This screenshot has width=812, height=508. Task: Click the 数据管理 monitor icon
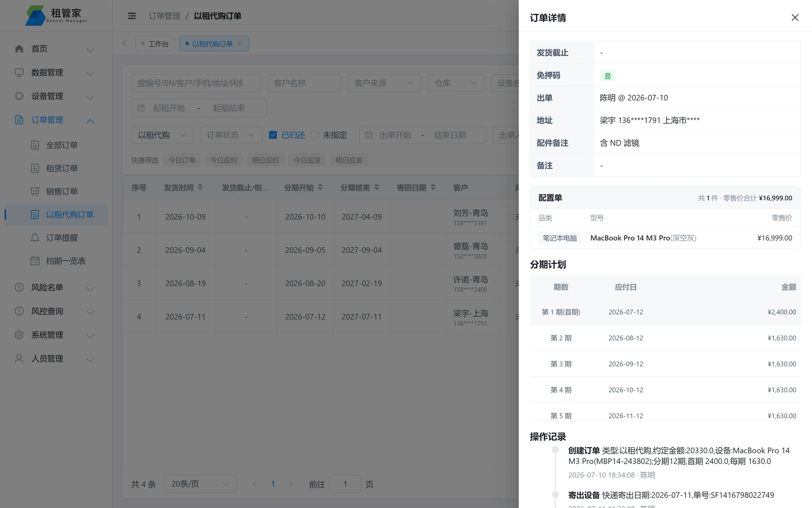point(19,72)
